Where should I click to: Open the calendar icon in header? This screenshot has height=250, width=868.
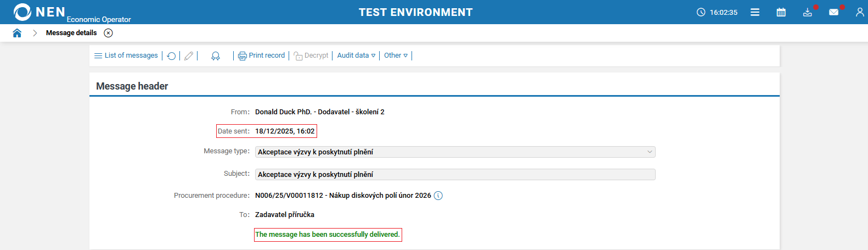[x=781, y=12]
